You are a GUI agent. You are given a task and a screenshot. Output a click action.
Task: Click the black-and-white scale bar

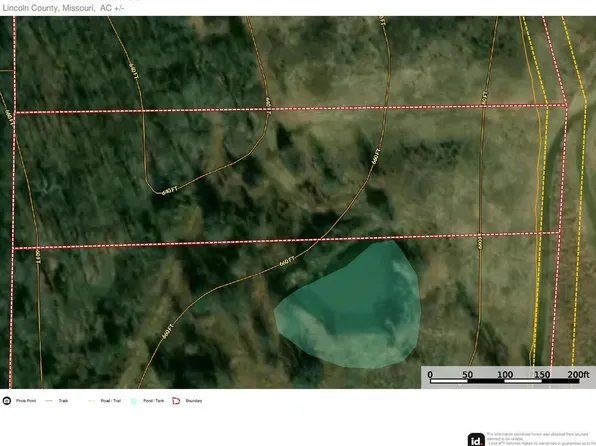pos(504,381)
